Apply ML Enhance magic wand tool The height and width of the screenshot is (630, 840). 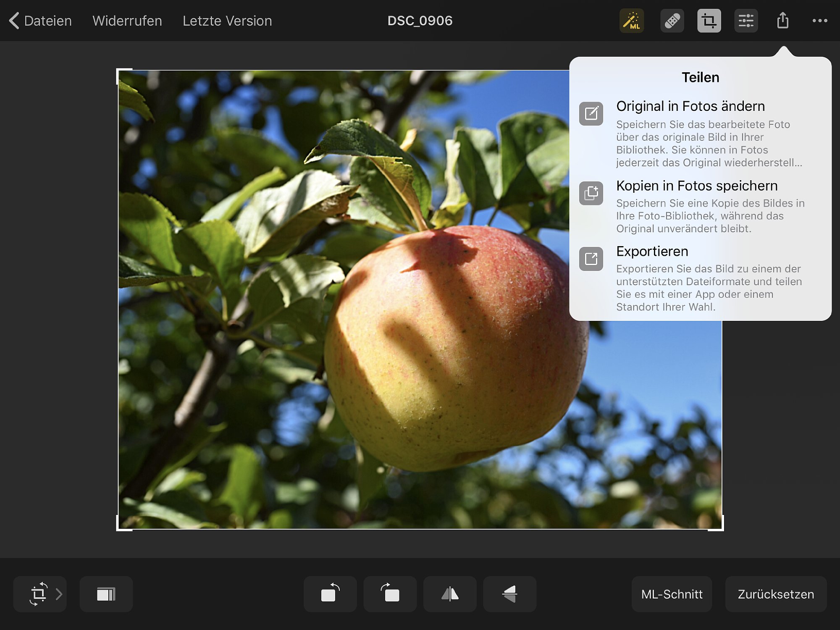pyautogui.click(x=631, y=21)
